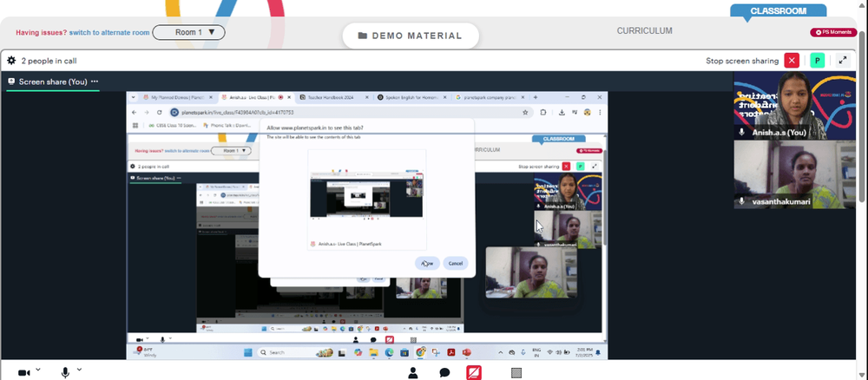Select vasanthakumari video tile
This screenshot has height=380, width=868.
794,174
